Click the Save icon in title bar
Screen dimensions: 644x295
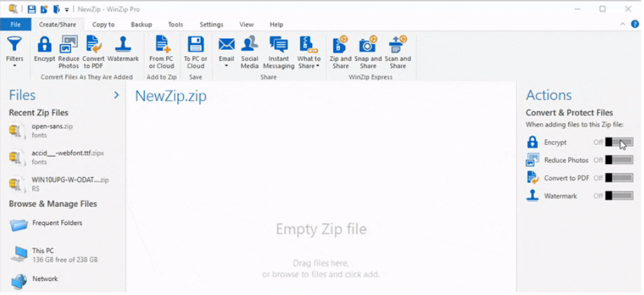click(32, 9)
